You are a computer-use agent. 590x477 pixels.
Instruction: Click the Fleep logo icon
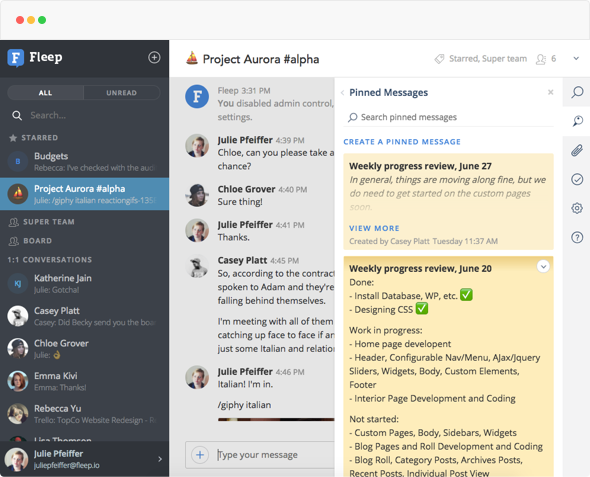pos(16,58)
